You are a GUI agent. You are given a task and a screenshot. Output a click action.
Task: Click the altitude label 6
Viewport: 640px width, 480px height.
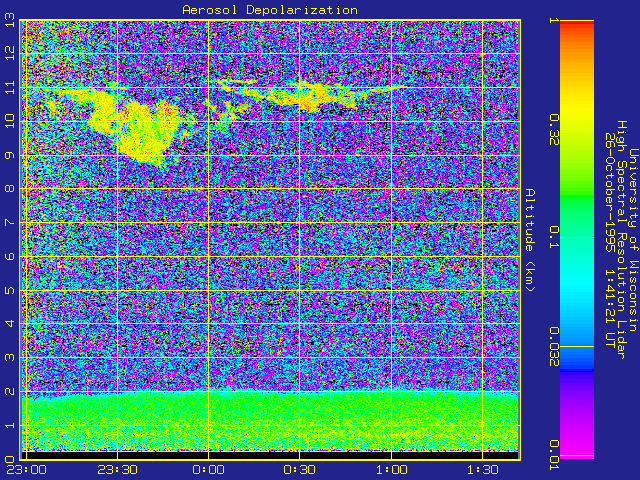(x=10, y=256)
